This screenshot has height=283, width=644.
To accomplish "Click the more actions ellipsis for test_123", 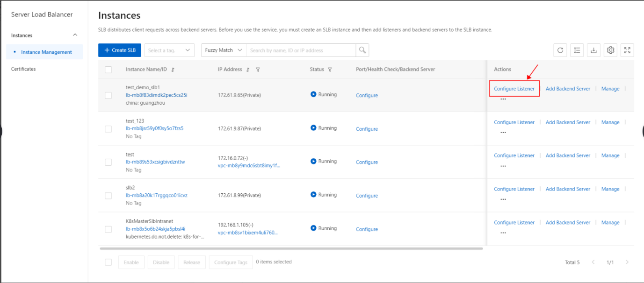I will tap(503, 133).
